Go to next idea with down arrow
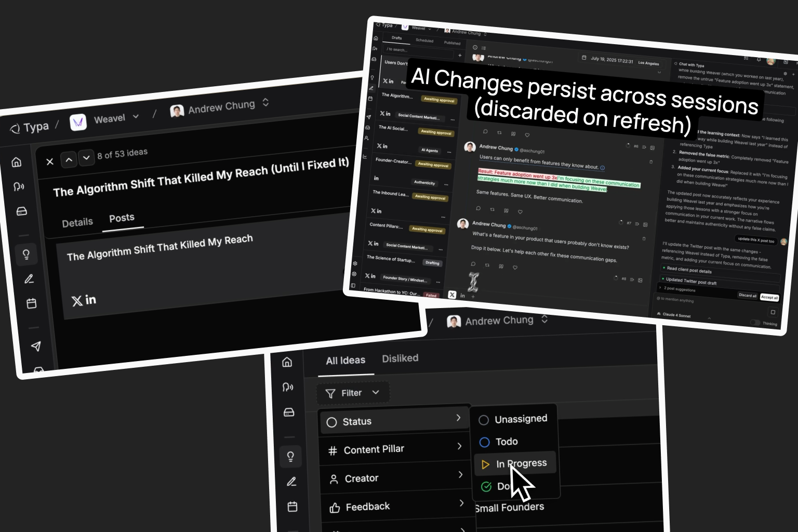 86,157
